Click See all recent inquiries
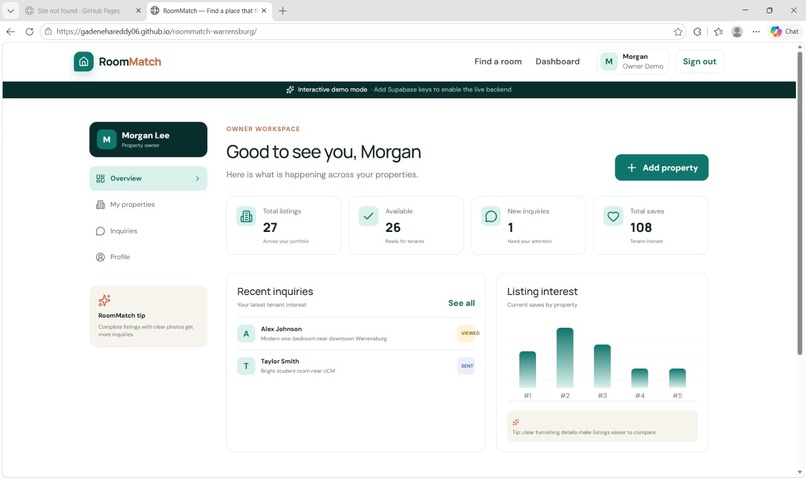Viewport: 806px width, 479px height. pos(461,303)
